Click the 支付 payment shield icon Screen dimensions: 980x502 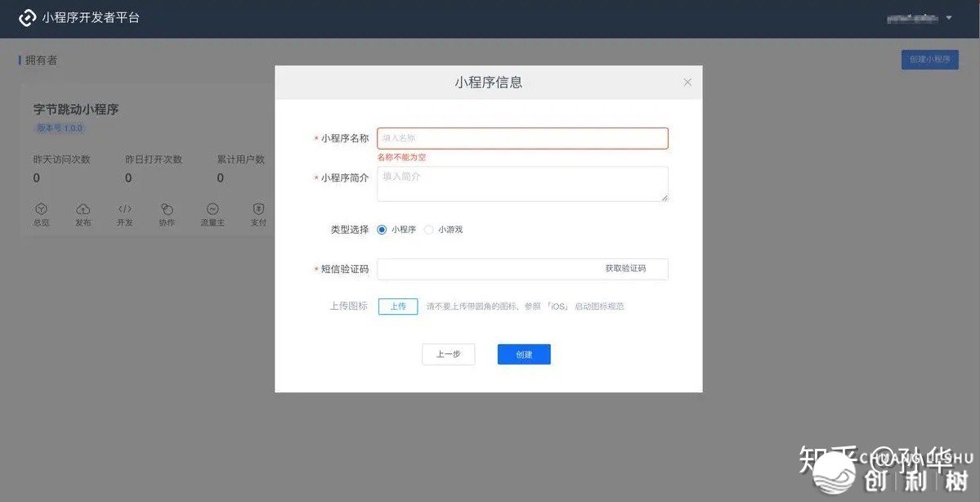[x=258, y=210]
